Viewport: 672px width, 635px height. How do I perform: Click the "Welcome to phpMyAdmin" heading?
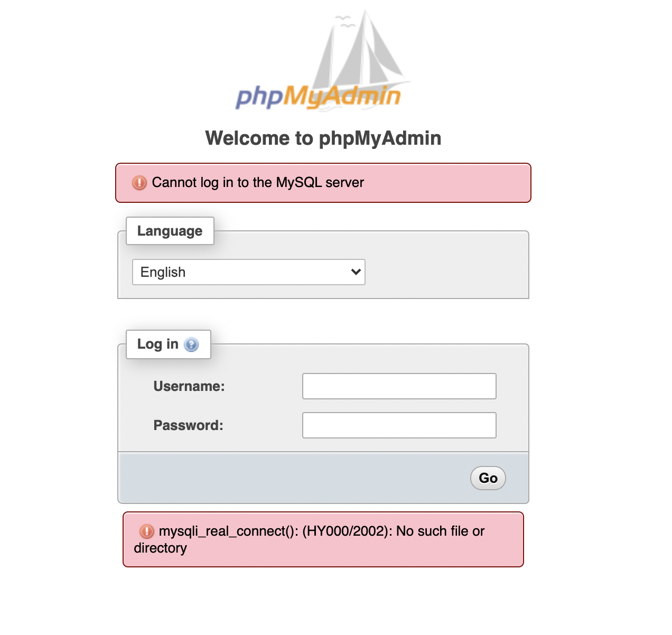point(323,138)
